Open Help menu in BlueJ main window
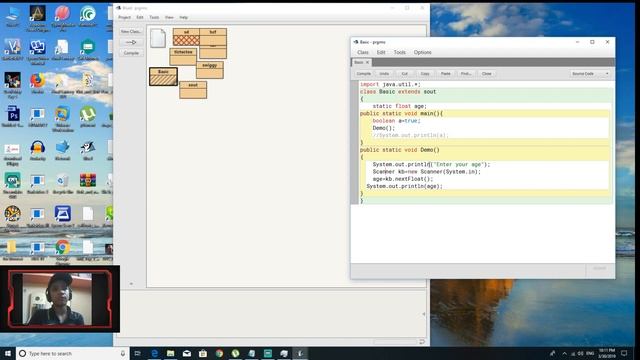The width and height of the screenshot is (640, 360). tap(184, 18)
